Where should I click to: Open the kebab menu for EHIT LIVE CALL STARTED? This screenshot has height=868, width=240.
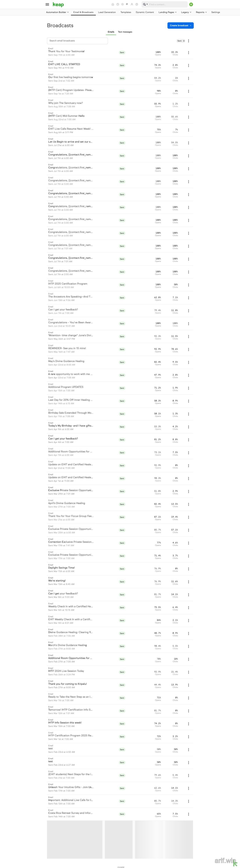point(188,65)
